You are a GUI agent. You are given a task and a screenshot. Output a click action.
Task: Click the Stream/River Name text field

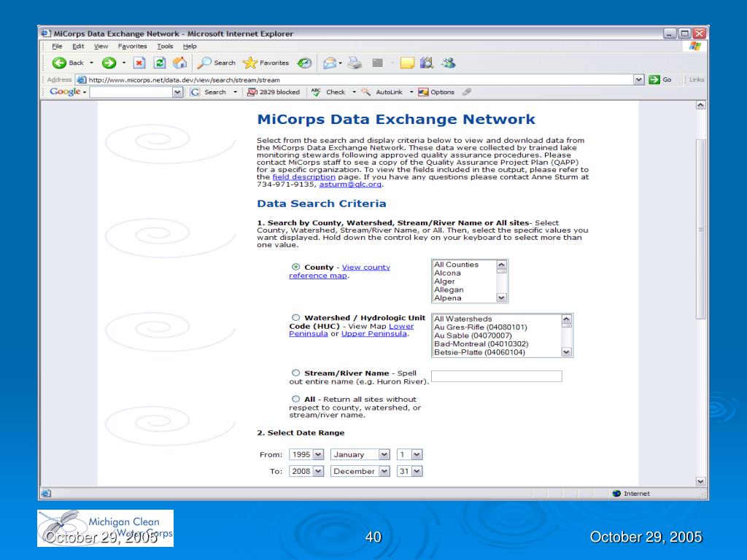point(496,376)
